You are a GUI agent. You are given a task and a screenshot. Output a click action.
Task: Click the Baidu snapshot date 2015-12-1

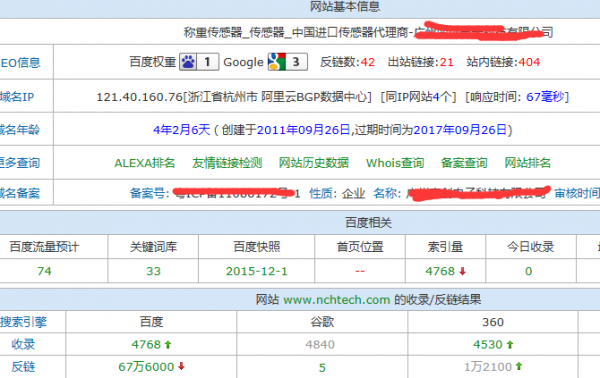tap(256, 271)
